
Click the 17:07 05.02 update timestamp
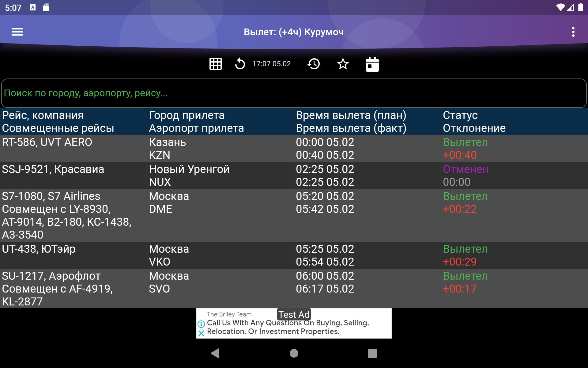271,64
